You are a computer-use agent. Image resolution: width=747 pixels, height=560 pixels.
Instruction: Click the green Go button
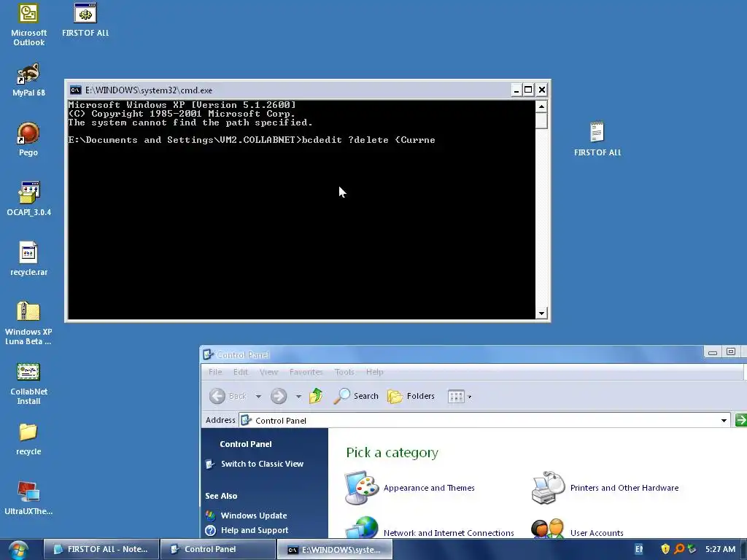pos(741,420)
